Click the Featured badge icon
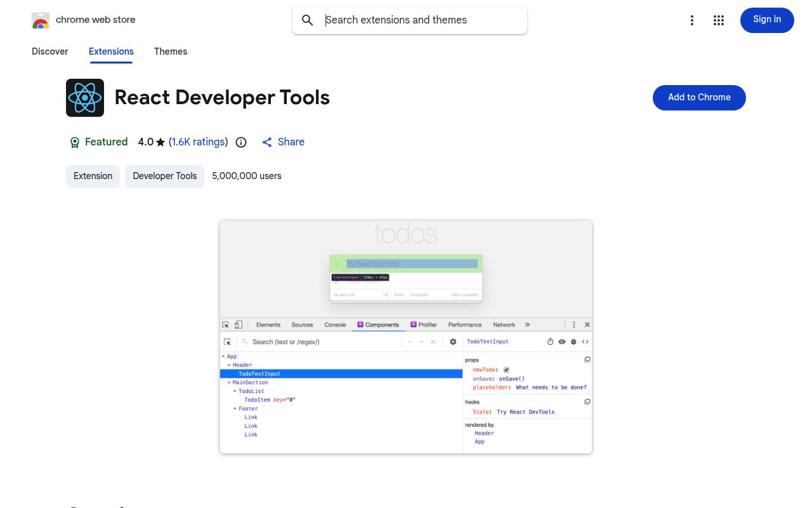The height and width of the screenshot is (508, 812). point(75,142)
